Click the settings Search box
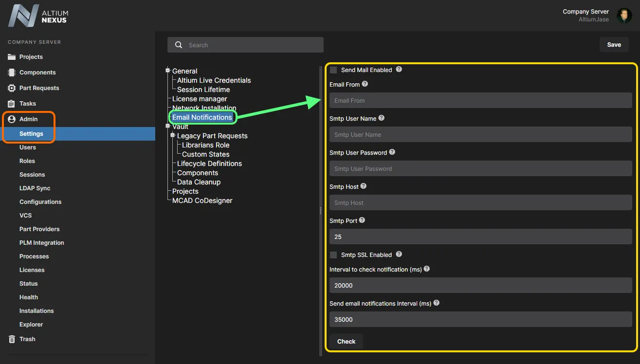 coord(245,45)
